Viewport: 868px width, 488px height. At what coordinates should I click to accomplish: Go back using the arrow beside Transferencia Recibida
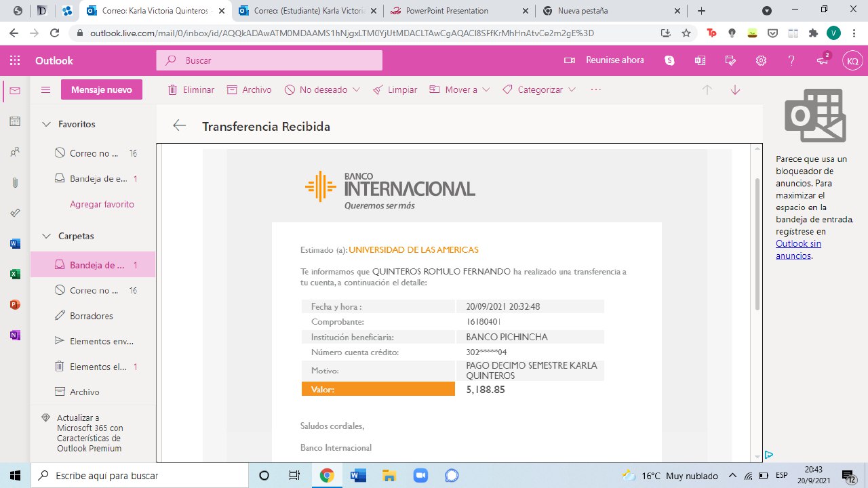point(179,125)
